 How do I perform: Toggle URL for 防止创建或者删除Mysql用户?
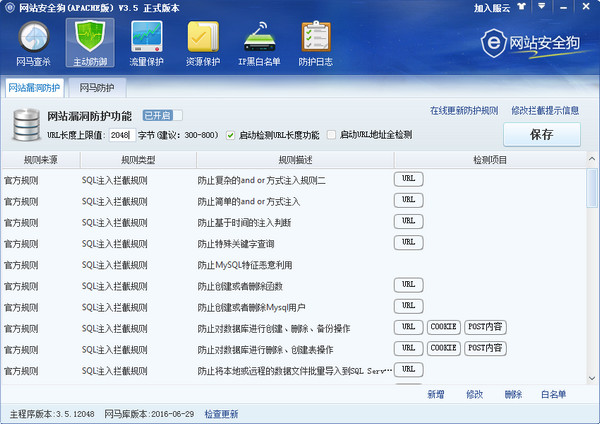click(408, 306)
